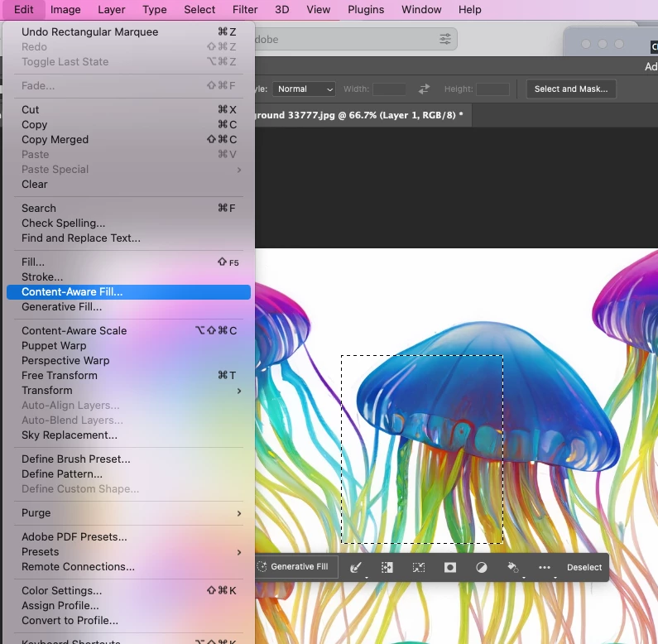Open the 3D menu
Viewport: 658px width, 644px height.
pos(282,9)
